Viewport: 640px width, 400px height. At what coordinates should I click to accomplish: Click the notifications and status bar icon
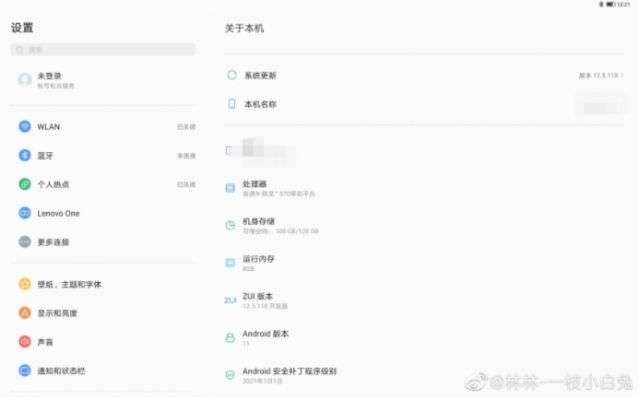25,371
